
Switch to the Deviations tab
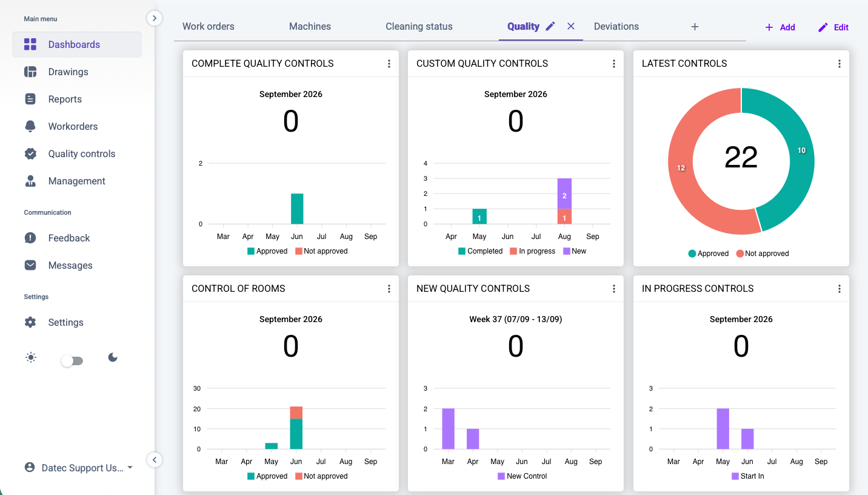(616, 26)
